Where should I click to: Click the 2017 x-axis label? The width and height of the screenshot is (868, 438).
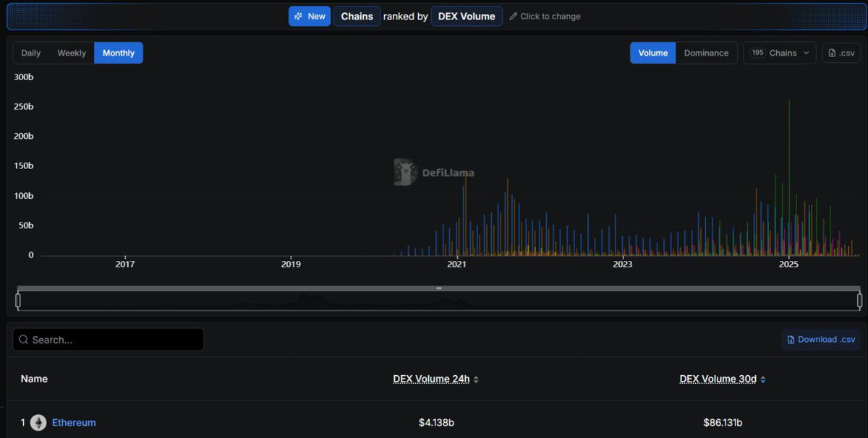(125, 265)
